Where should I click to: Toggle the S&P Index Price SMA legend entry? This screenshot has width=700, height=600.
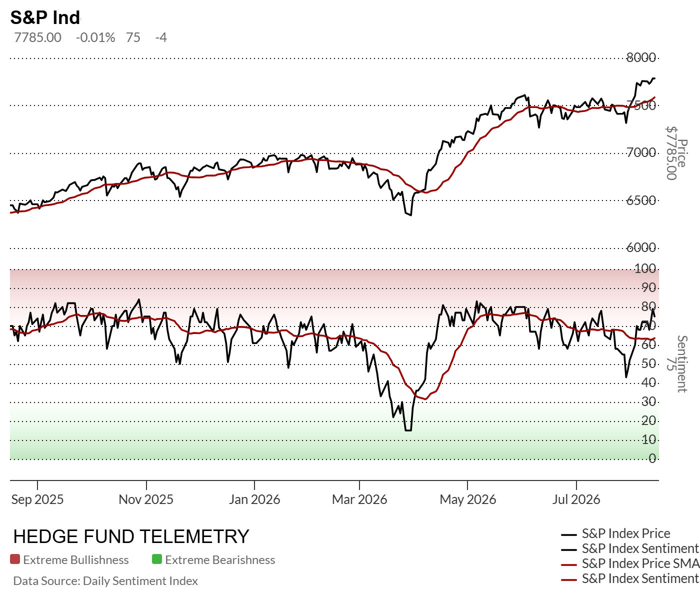click(x=630, y=563)
